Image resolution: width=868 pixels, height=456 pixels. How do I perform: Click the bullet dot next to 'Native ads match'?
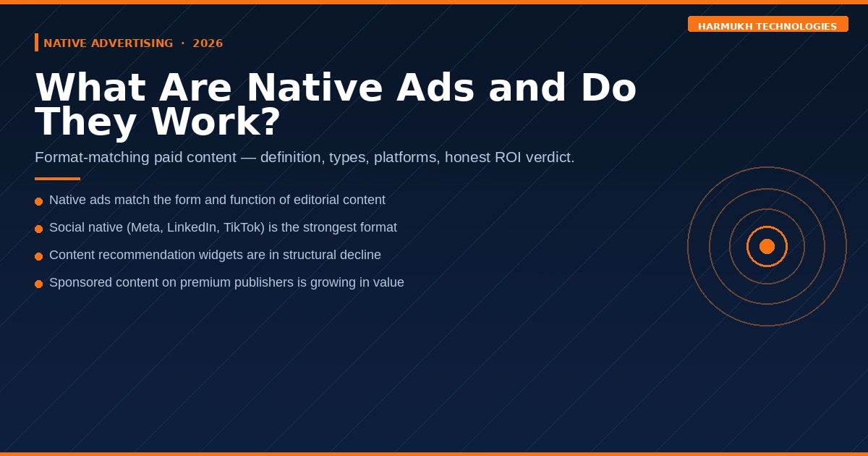click(39, 201)
